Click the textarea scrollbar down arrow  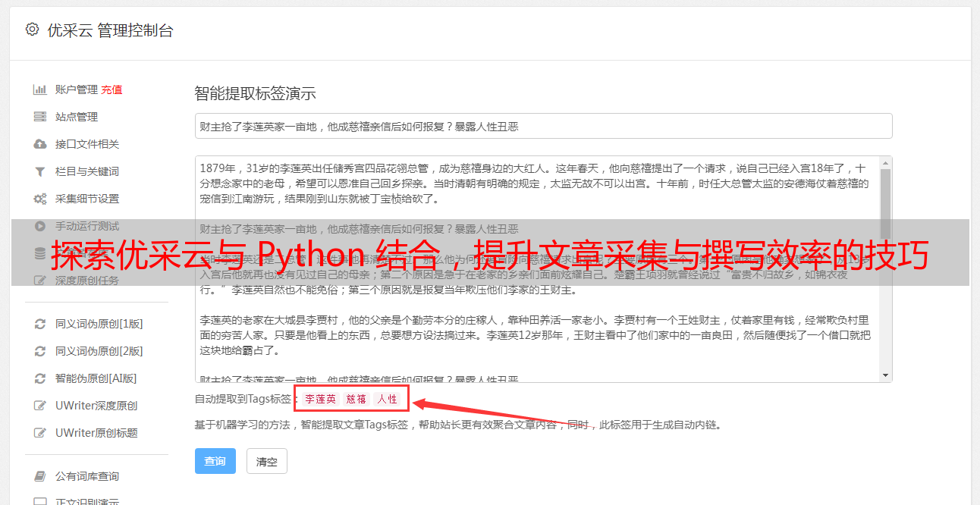885,375
